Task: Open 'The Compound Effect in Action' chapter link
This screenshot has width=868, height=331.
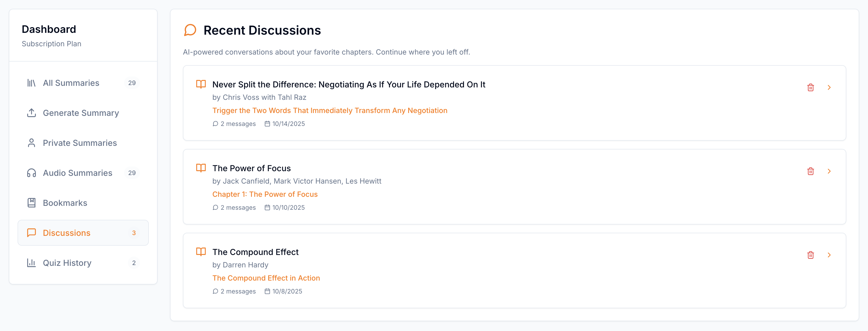Action: pos(266,278)
